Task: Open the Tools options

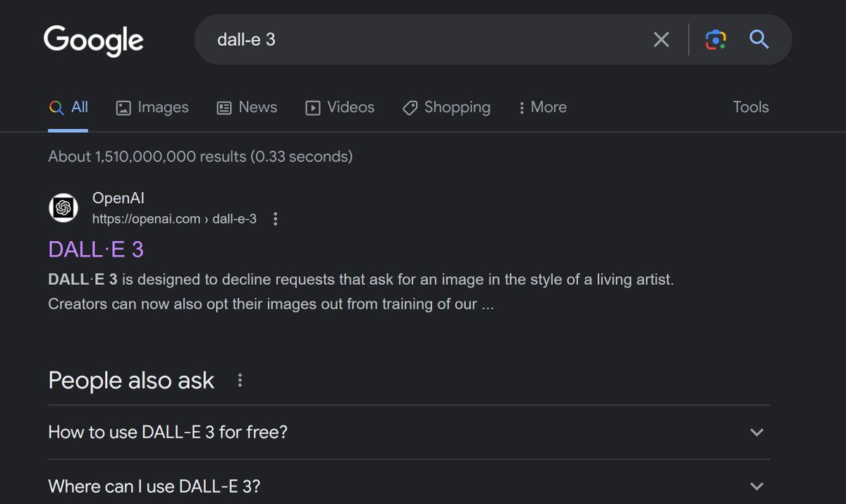Action: [751, 107]
